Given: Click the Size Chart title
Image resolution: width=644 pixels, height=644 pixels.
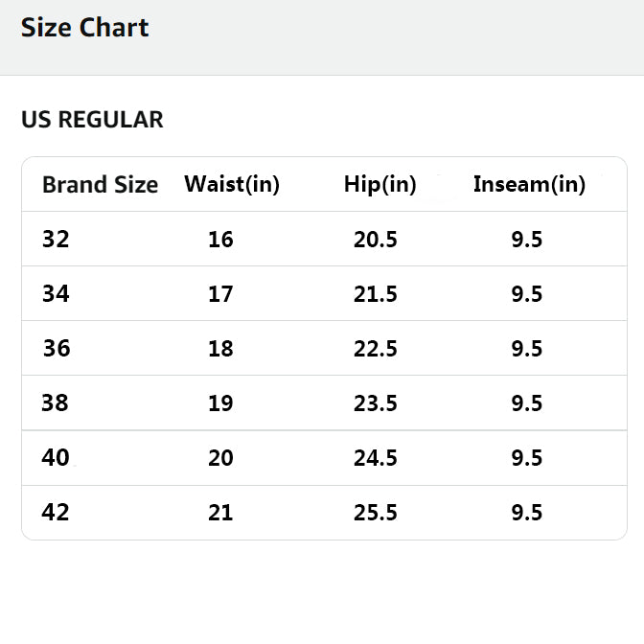Looking at the screenshot, I should [x=84, y=28].
